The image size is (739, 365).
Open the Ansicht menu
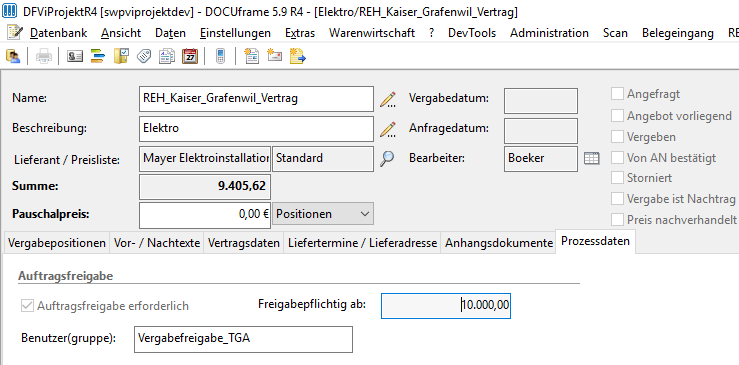pos(121,33)
